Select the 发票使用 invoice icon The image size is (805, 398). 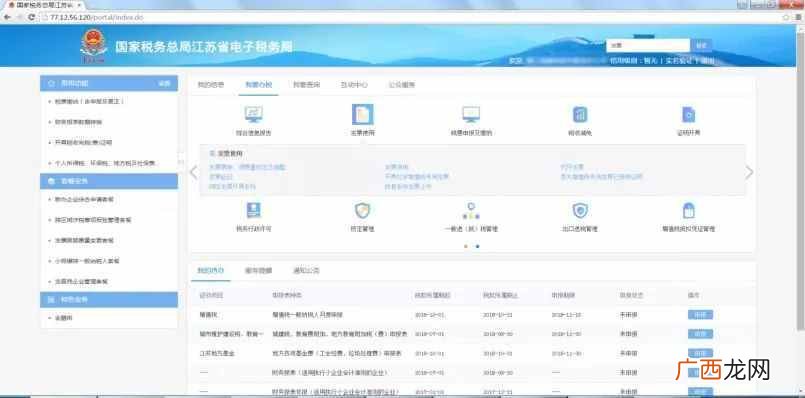point(362,114)
